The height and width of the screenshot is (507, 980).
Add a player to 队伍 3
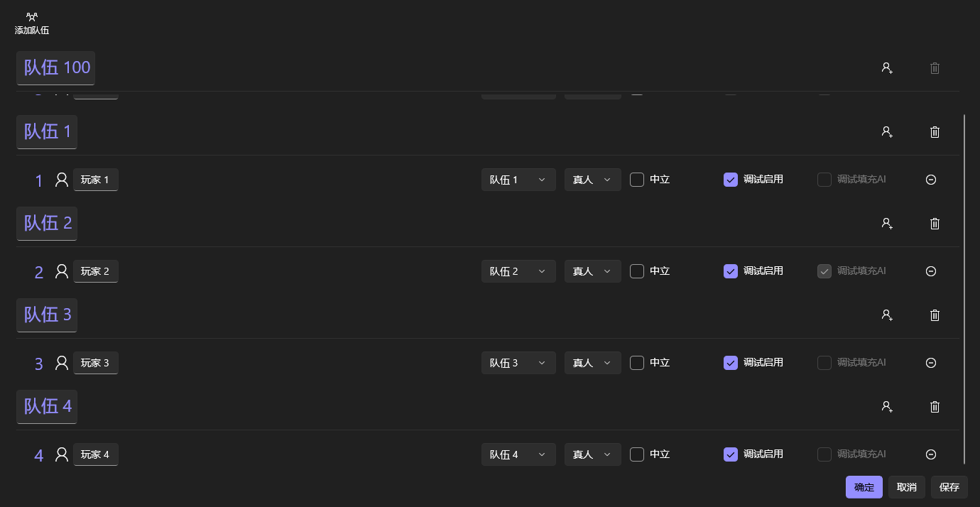(887, 315)
